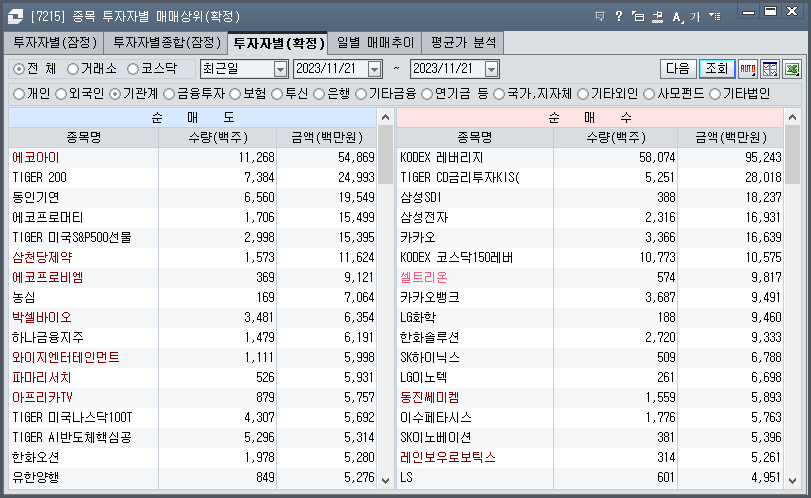Pin window using the pushpin icon
The height and width of the screenshot is (498, 811).
[x=657, y=17]
